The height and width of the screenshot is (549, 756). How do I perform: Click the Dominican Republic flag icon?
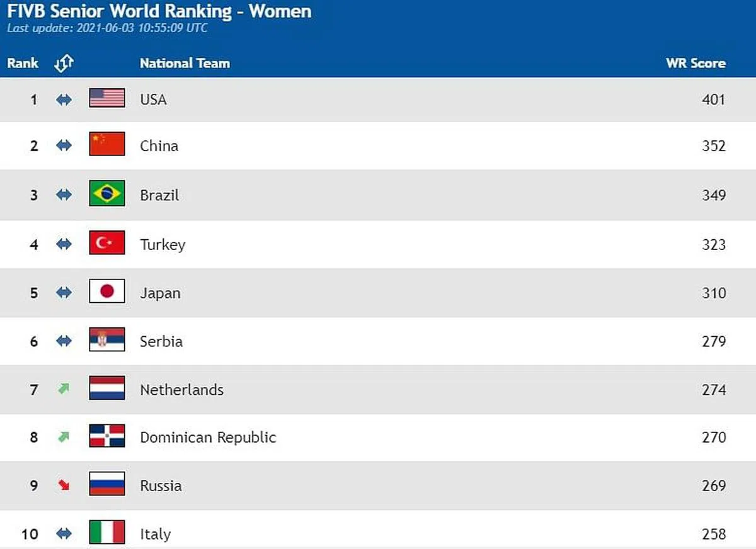(107, 436)
